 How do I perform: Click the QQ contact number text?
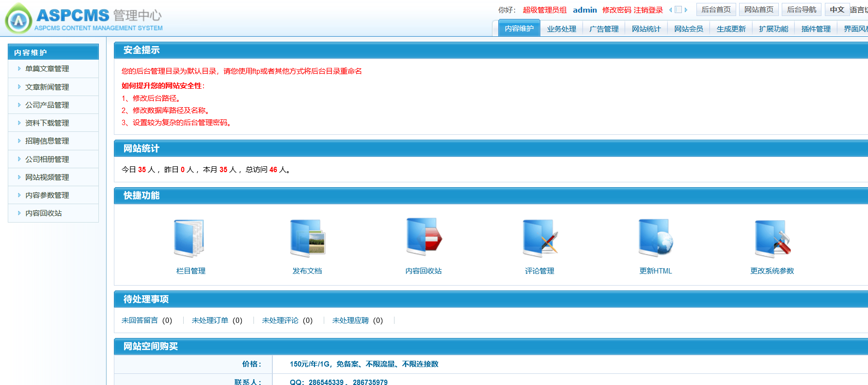pos(339,382)
